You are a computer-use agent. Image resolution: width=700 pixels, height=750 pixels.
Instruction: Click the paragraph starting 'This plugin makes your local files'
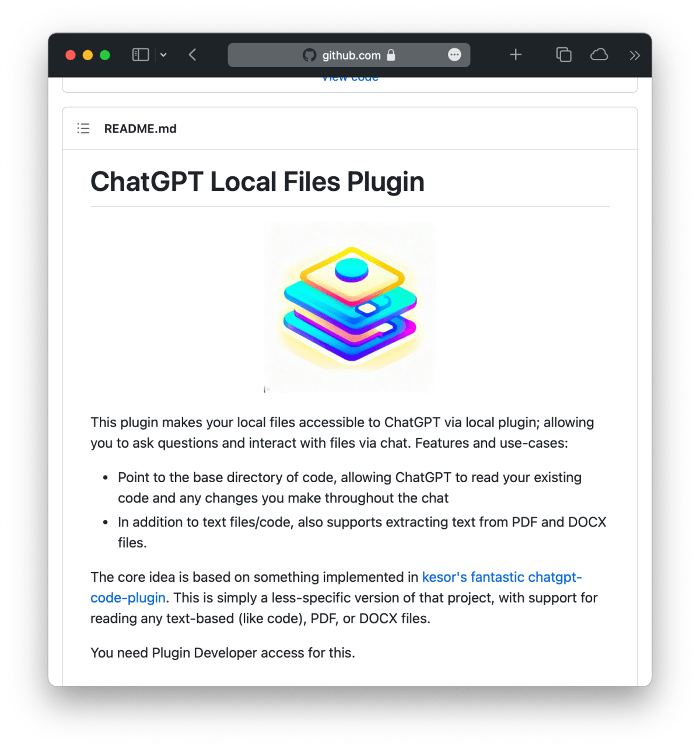[342, 432]
